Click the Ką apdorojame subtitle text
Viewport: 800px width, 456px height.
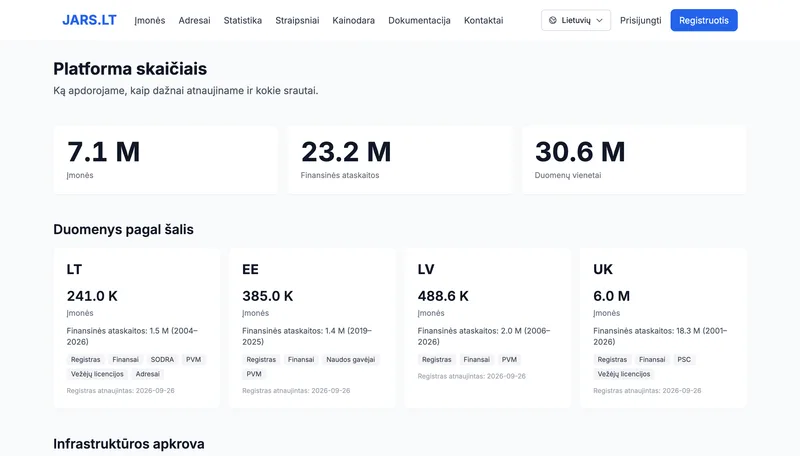click(x=186, y=91)
